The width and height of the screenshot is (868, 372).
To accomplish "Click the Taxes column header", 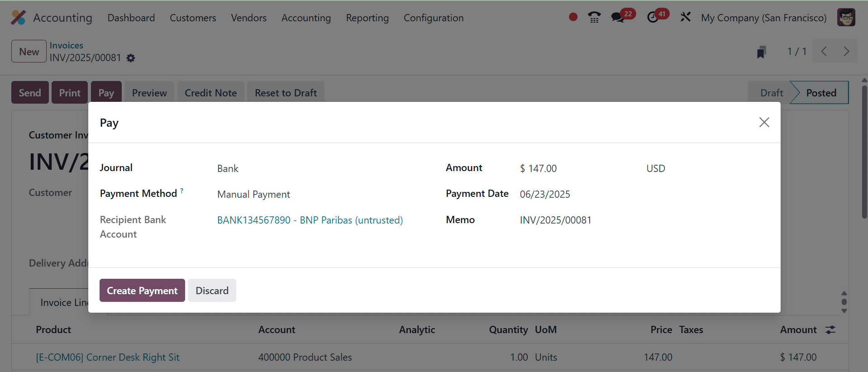I will pyautogui.click(x=691, y=329).
